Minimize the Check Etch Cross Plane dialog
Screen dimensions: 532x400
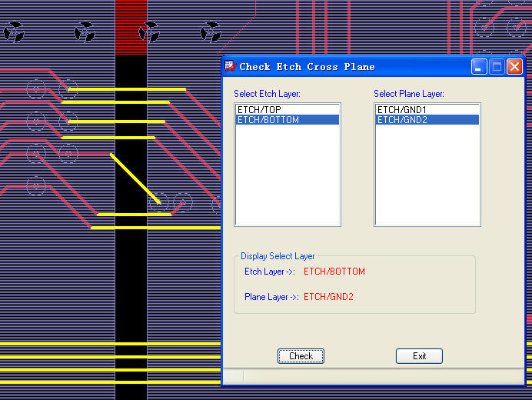[x=479, y=67]
